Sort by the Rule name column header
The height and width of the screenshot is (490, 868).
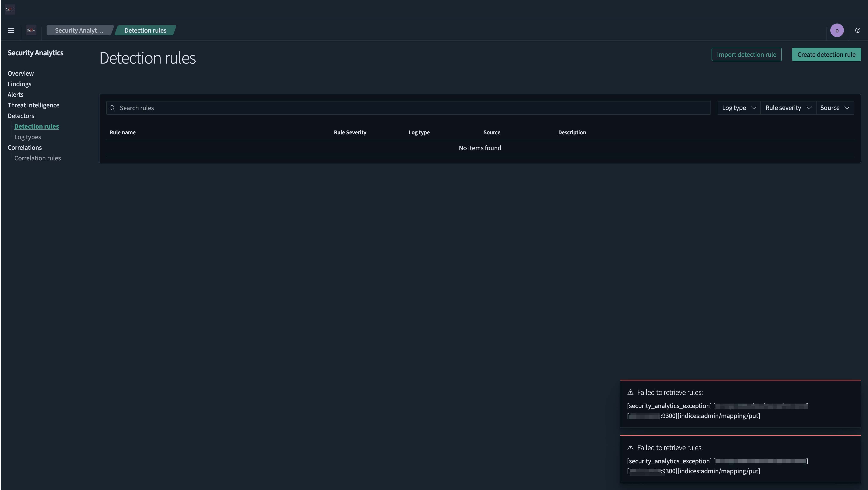[x=123, y=133]
